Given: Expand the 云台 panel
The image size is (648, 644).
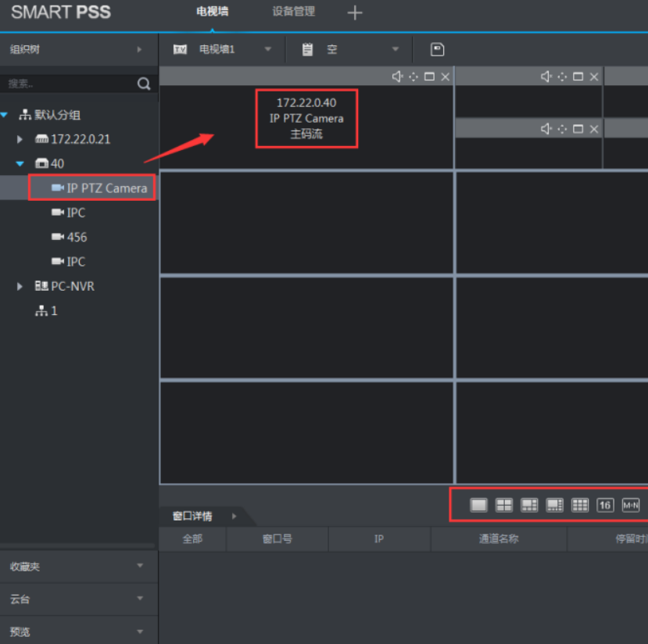Looking at the screenshot, I should (x=78, y=599).
